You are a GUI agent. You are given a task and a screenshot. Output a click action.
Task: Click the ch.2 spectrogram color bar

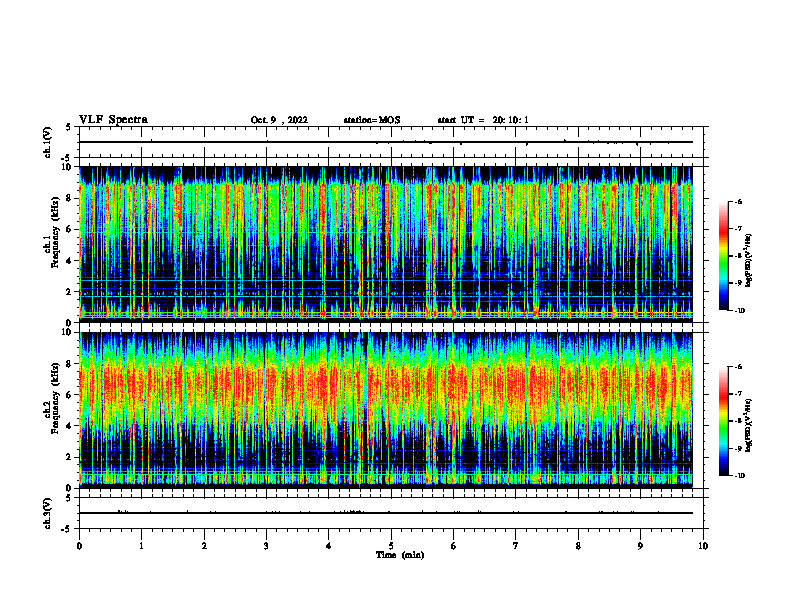click(723, 421)
